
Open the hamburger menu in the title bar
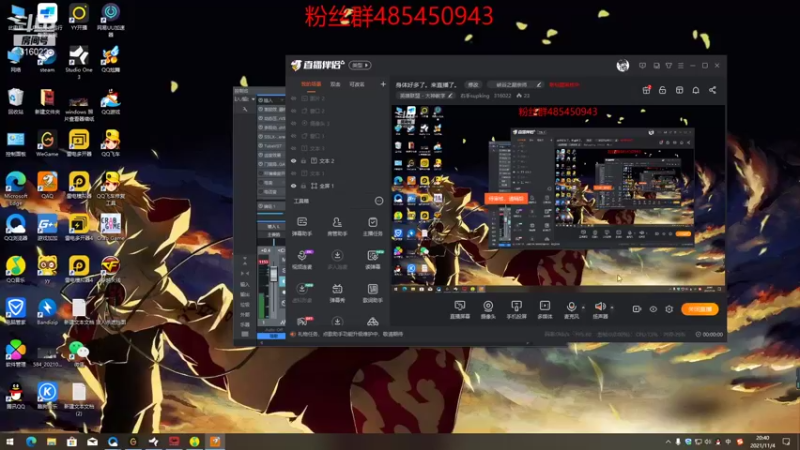pos(681,65)
